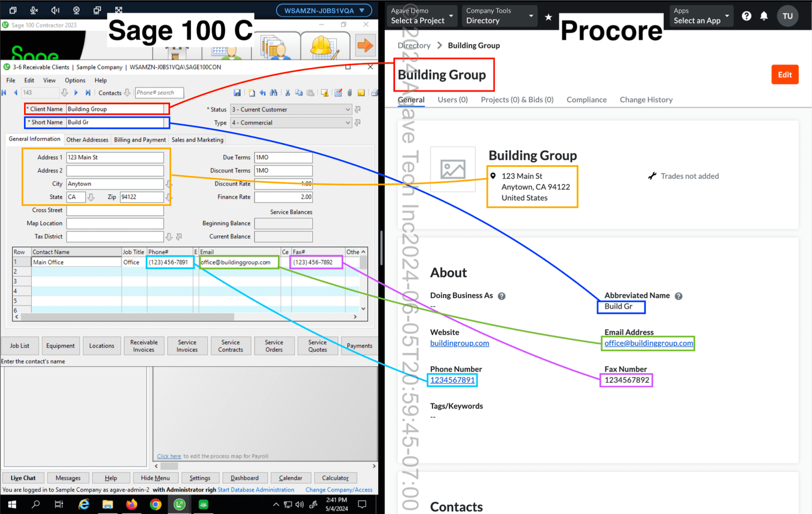812x514 pixels.
Task: Open Firefox from the taskbar
Action: pos(132,504)
